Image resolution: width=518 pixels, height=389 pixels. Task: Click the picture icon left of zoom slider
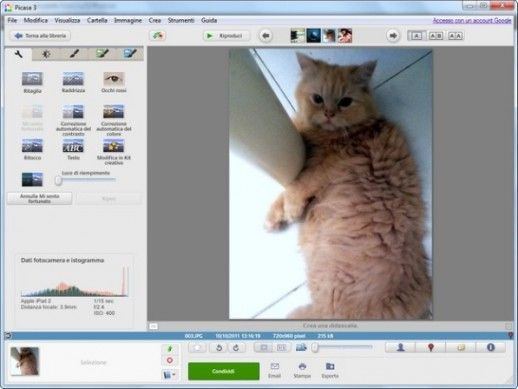pos(301,348)
